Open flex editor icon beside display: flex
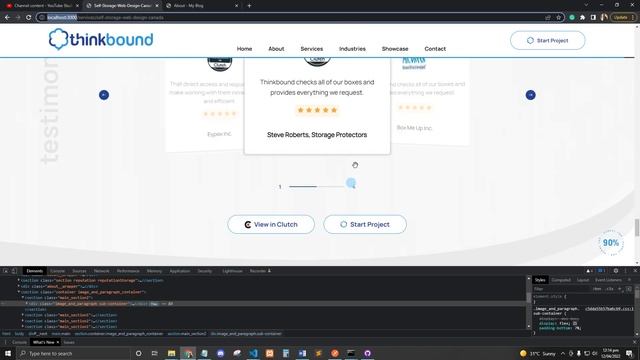Screen dimensions: 640x360 click(575, 323)
